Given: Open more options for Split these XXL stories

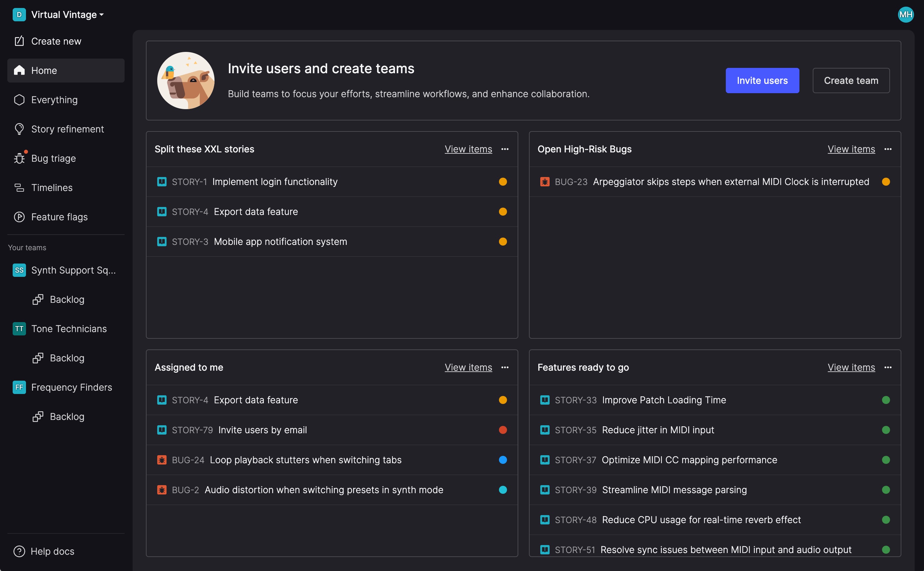Looking at the screenshot, I should (x=505, y=149).
